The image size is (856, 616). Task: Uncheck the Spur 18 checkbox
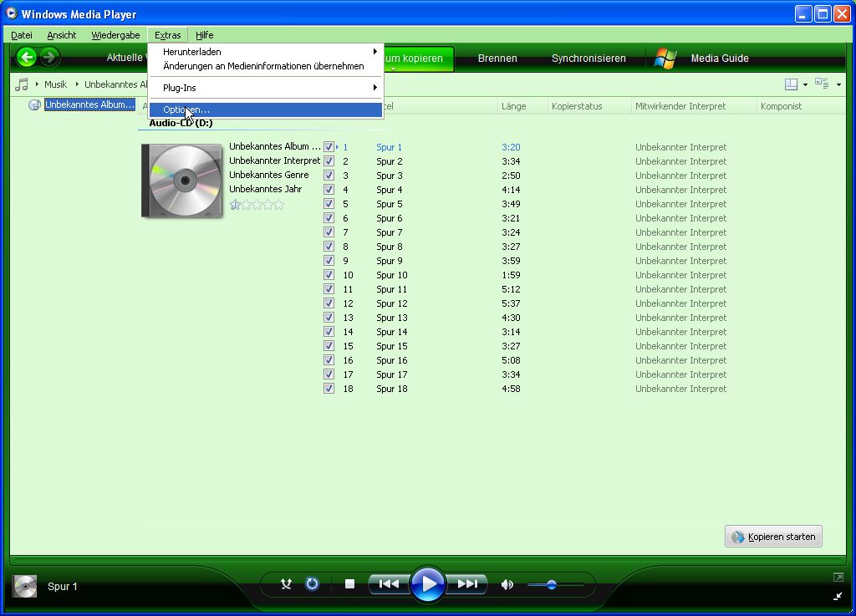coord(329,388)
